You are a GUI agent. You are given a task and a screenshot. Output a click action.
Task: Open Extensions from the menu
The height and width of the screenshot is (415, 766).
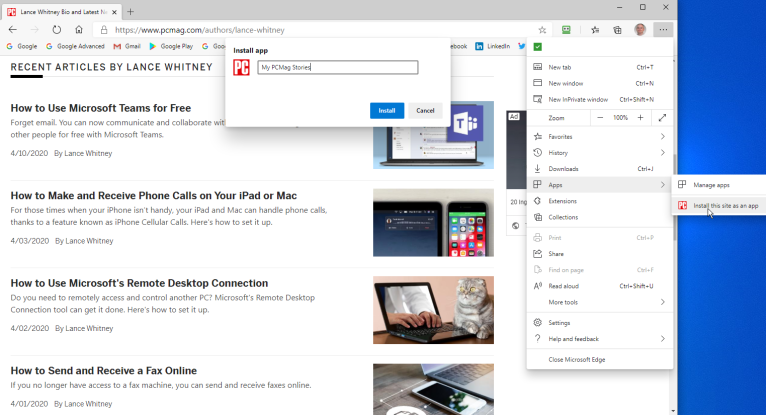pos(600,201)
